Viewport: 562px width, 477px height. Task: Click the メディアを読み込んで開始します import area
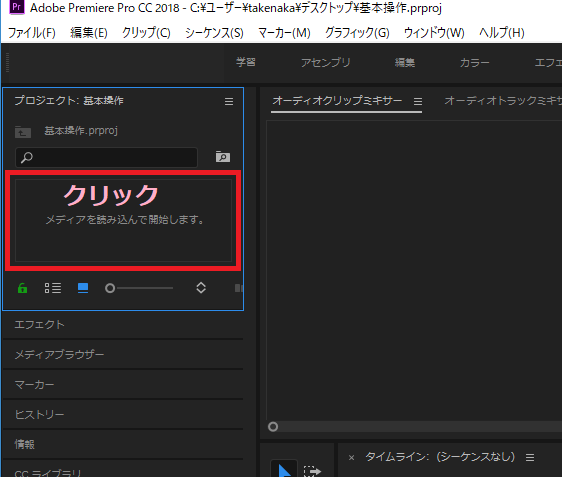tap(124, 220)
